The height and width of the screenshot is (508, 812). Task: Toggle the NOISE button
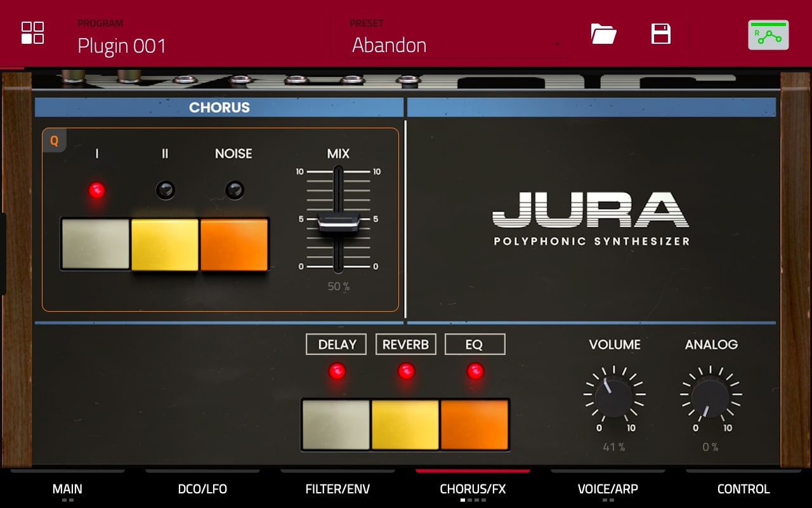[x=235, y=244]
